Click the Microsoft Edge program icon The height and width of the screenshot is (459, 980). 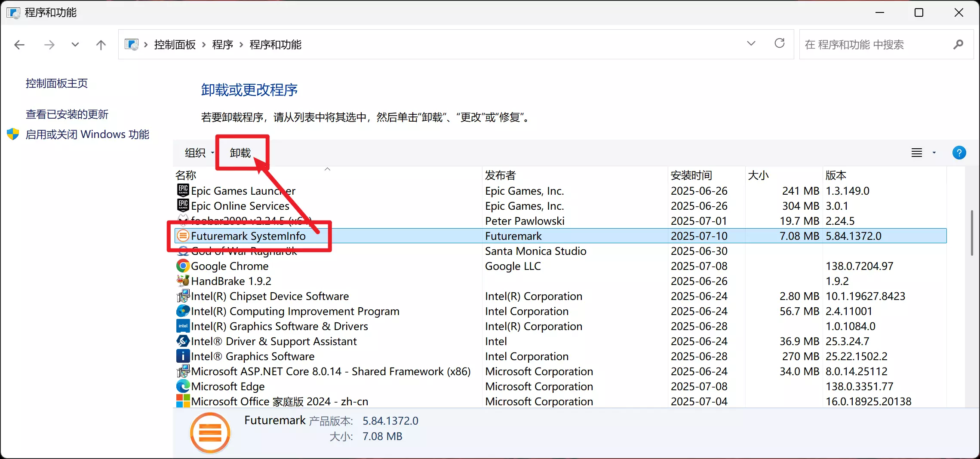pyautogui.click(x=183, y=386)
